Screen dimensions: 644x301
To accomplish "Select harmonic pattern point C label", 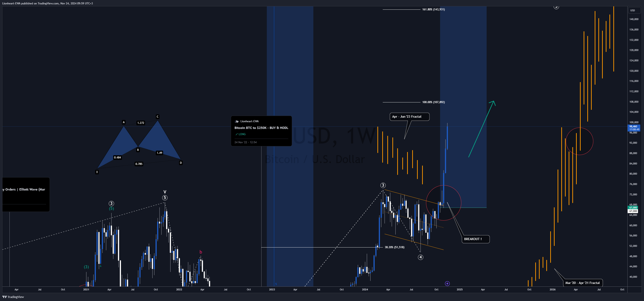I will point(158,117).
